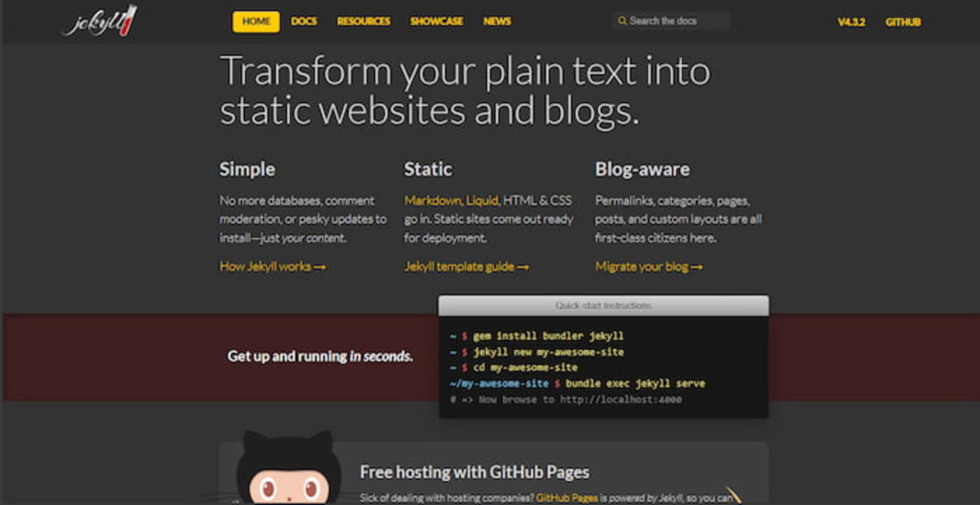Viewport: 980px width, 505px height.
Task: Click the Static heading
Action: click(x=428, y=170)
